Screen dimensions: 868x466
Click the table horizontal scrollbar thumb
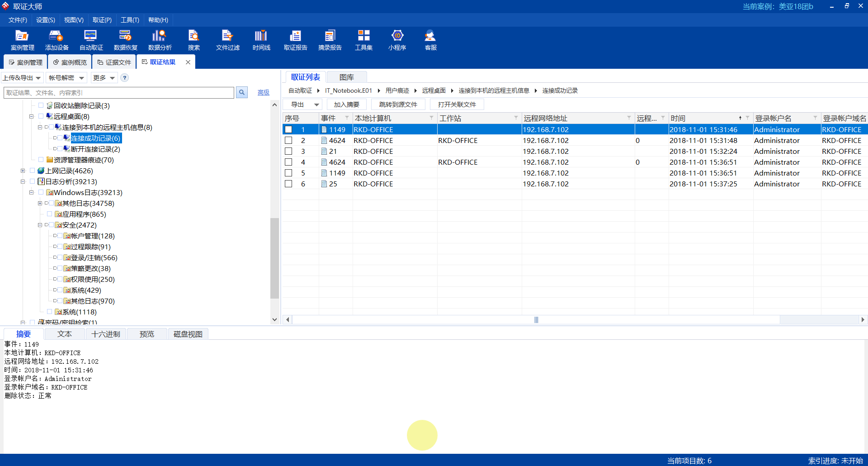point(536,320)
